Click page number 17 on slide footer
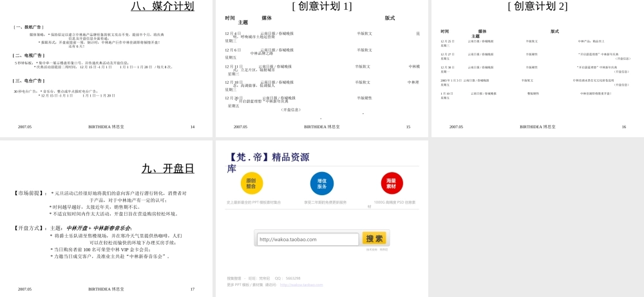Screen dimensions: 644x297 point(193,289)
